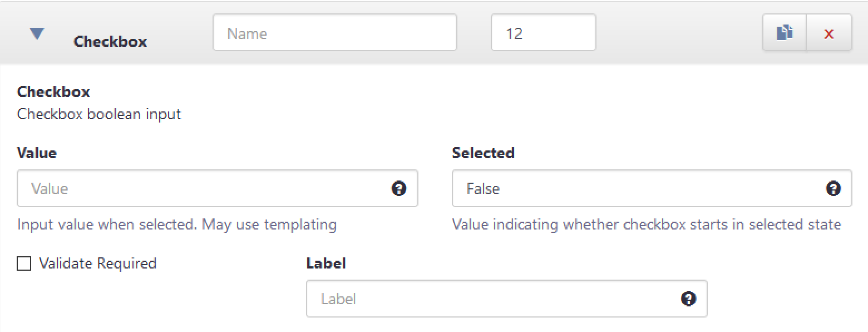
Task: Click the bold Selected field heading
Action: click(483, 153)
